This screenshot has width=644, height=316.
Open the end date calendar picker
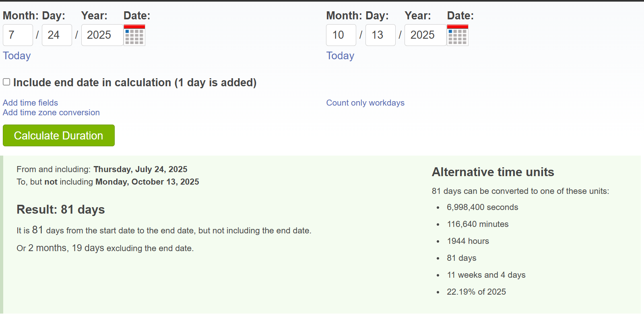click(x=458, y=35)
